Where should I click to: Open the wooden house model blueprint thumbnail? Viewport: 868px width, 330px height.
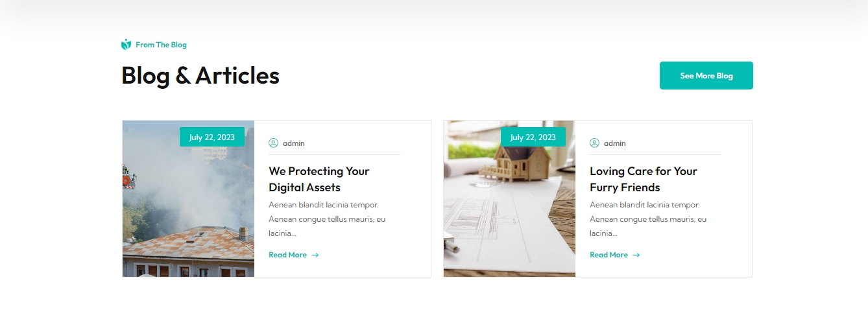tap(509, 198)
